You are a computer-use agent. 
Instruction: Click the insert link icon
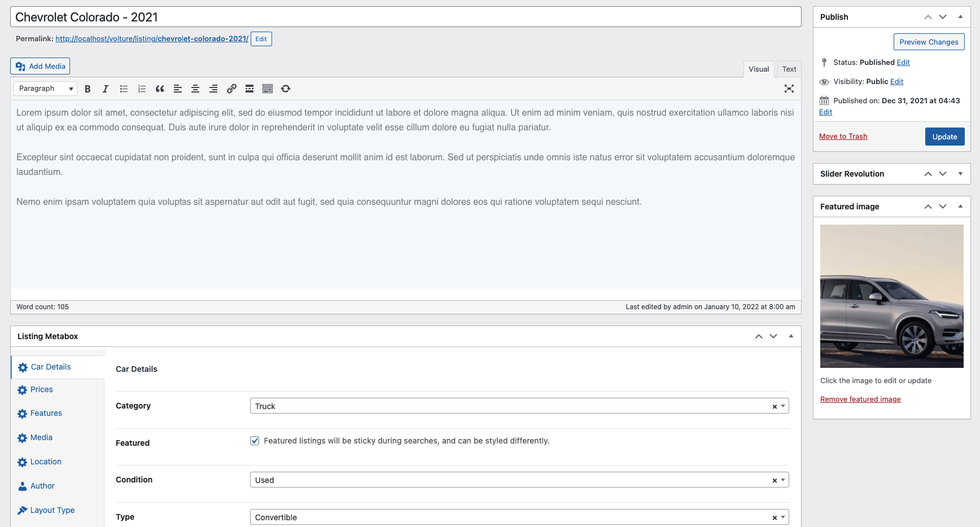coord(231,89)
